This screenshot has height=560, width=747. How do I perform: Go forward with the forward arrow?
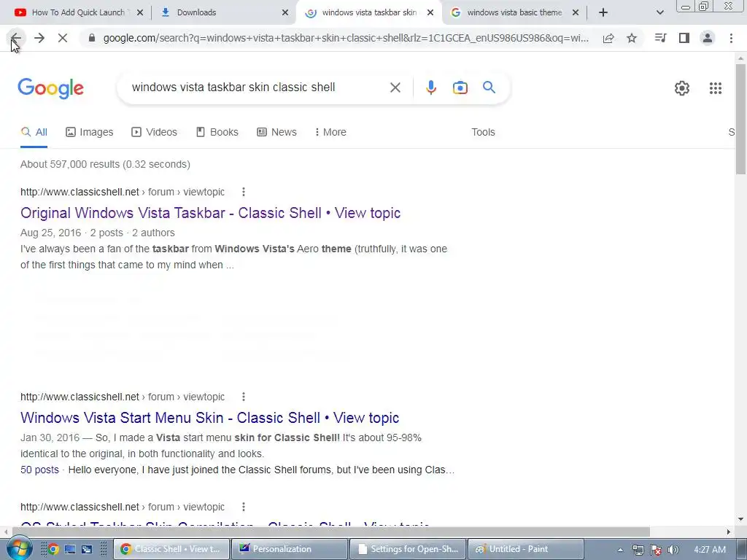pyautogui.click(x=39, y=38)
